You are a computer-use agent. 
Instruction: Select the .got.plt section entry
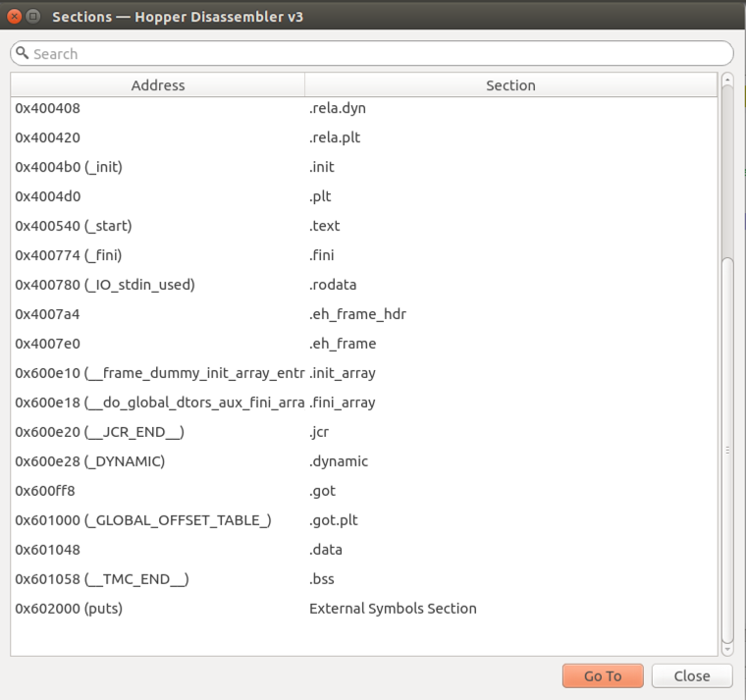333,520
